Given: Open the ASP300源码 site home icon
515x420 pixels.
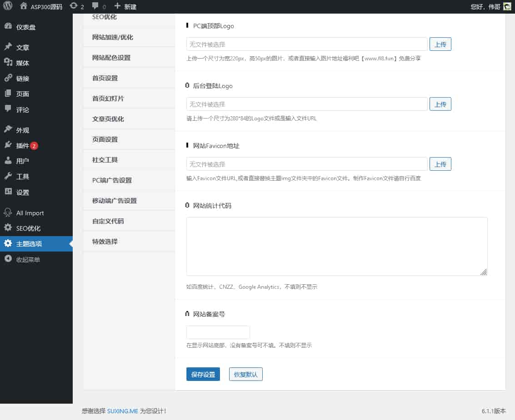Looking at the screenshot, I should point(23,6).
